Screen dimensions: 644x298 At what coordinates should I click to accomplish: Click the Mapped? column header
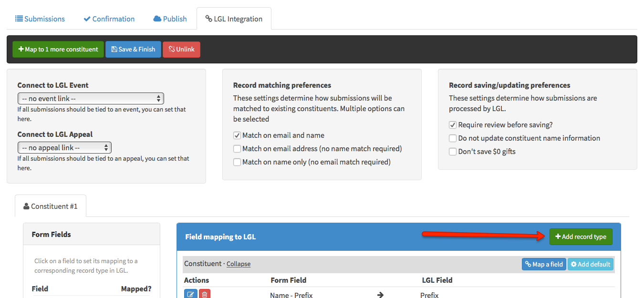pos(136,289)
